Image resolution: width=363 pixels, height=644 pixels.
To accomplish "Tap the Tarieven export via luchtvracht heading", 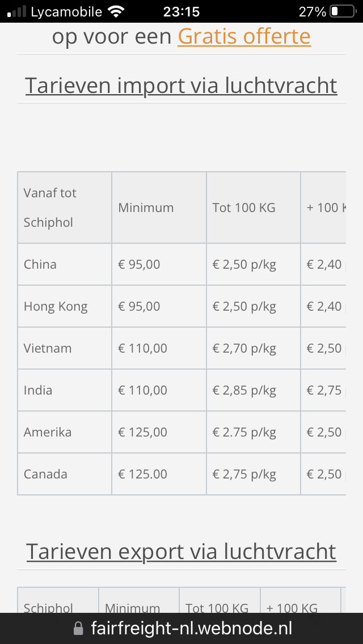I will (181, 552).
